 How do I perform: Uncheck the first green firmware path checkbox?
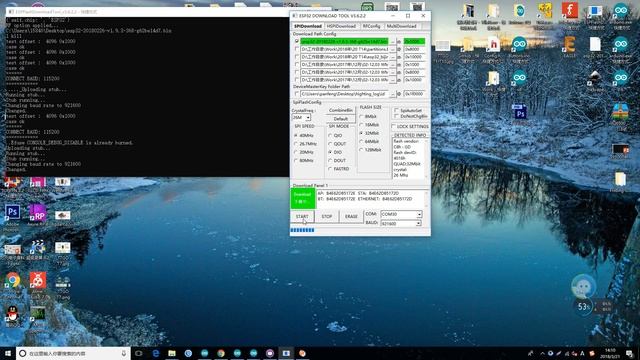pyautogui.click(x=297, y=41)
